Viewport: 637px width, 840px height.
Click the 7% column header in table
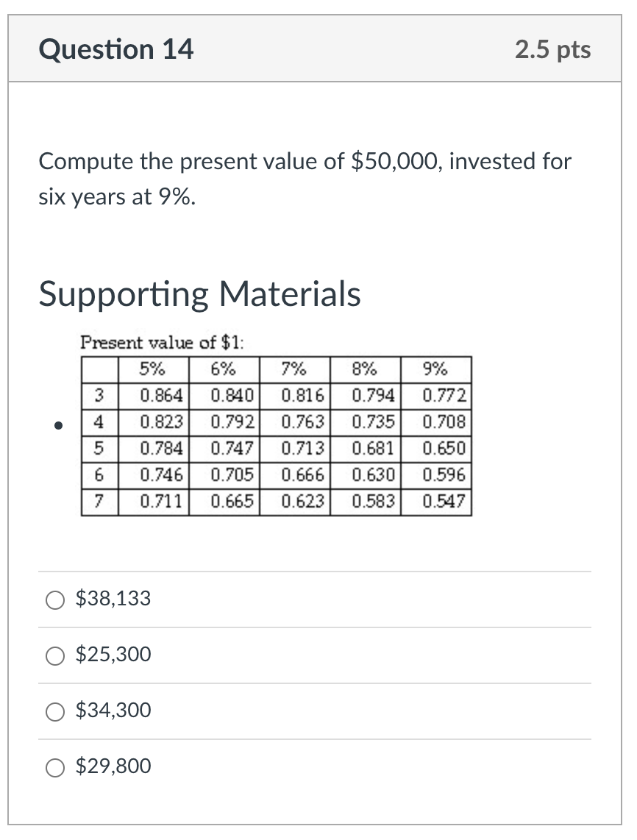[x=294, y=369]
